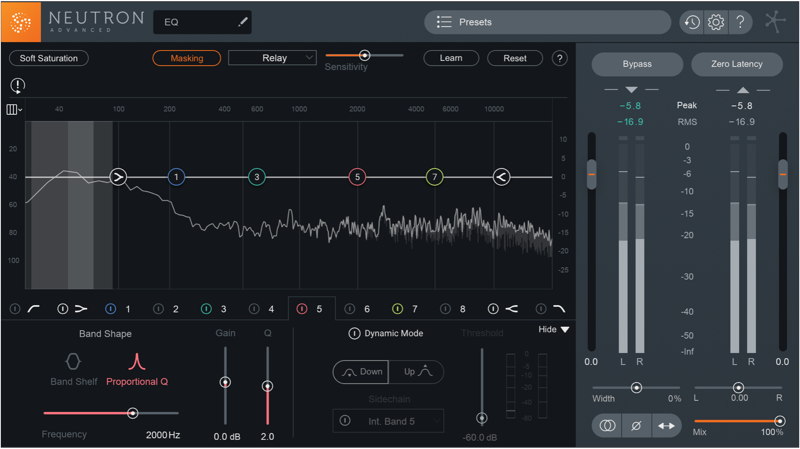Toggle power for the low shelf band

point(63,309)
